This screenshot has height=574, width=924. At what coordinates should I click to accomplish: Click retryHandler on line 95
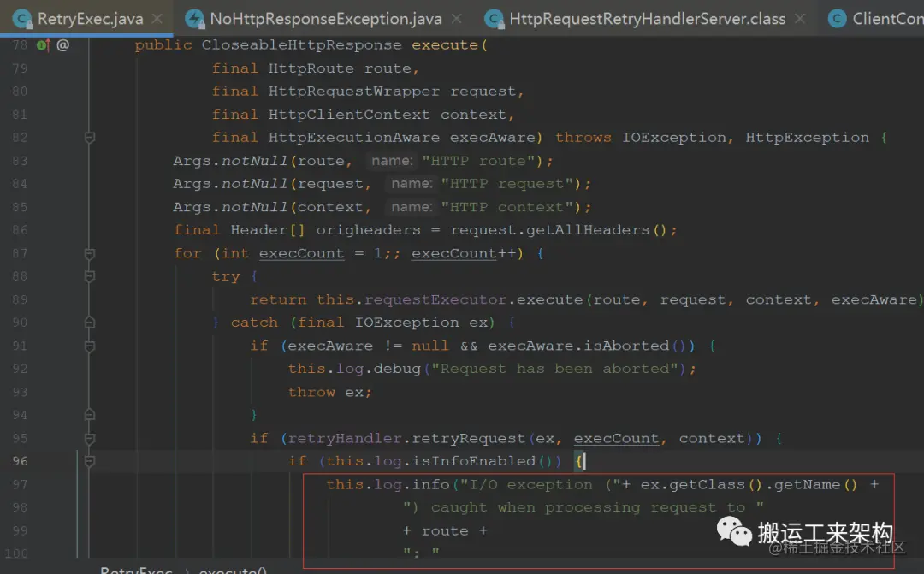pyautogui.click(x=344, y=439)
